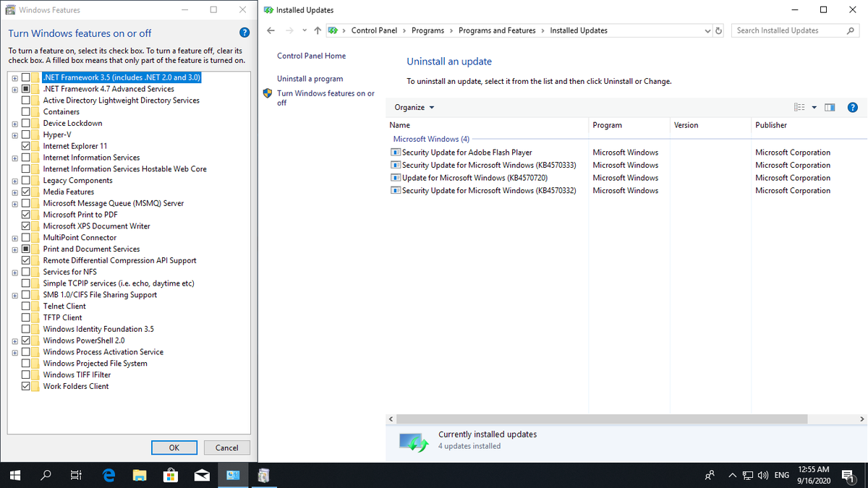The height and width of the screenshot is (488, 868).
Task: Open File Explorer from taskbar
Action: tap(140, 475)
